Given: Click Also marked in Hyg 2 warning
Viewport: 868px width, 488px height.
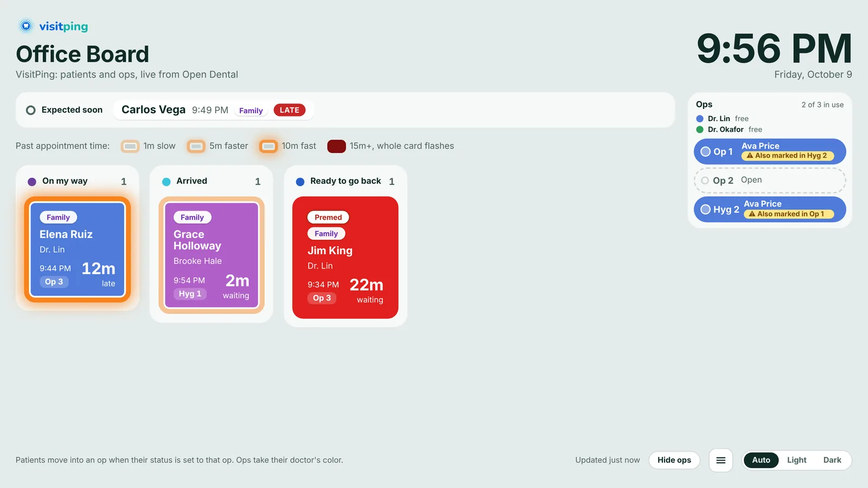Looking at the screenshot, I should [788, 156].
